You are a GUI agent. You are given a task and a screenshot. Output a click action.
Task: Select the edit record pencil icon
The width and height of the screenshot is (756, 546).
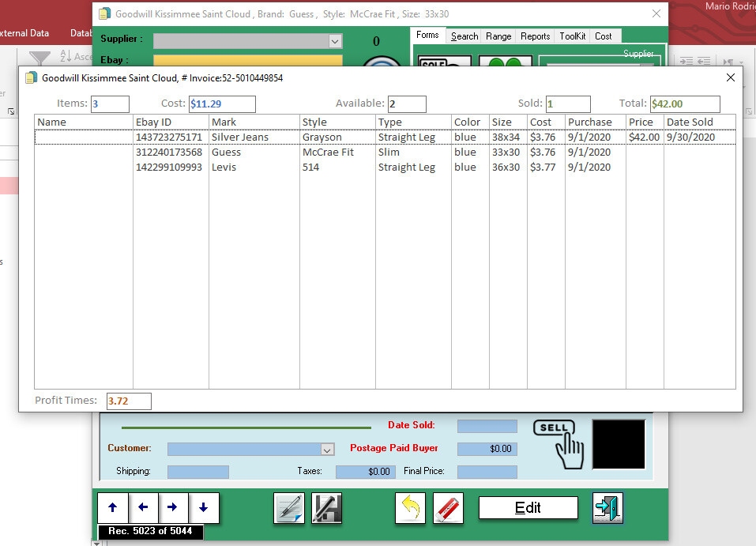click(288, 509)
